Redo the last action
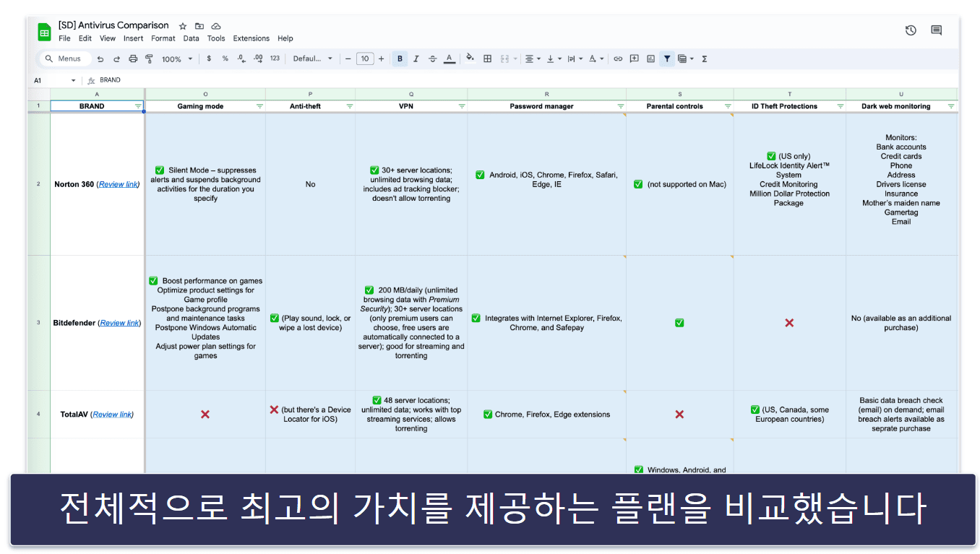980x554 pixels. click(116, 59)
